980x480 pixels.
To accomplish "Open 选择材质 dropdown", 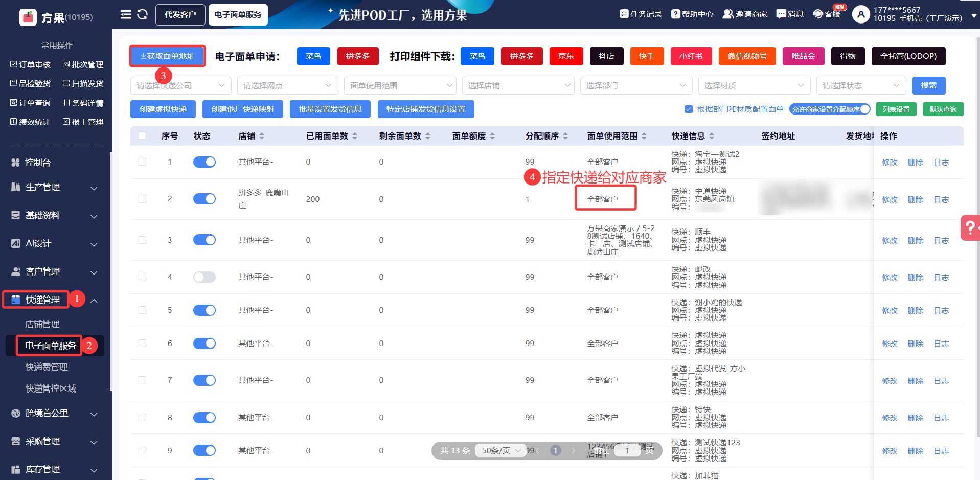I will [755, 85].
